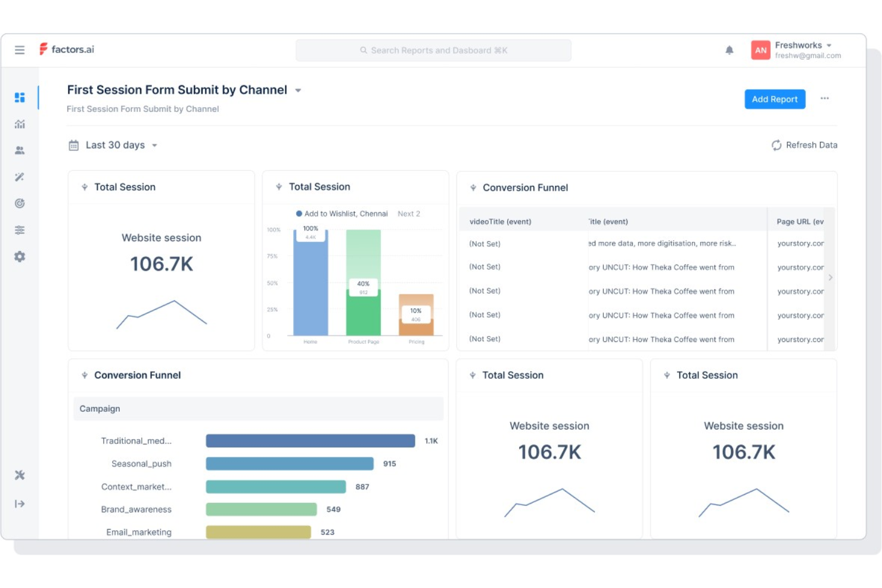Open the settings gear sidebar icon

[x=20, y=257]
